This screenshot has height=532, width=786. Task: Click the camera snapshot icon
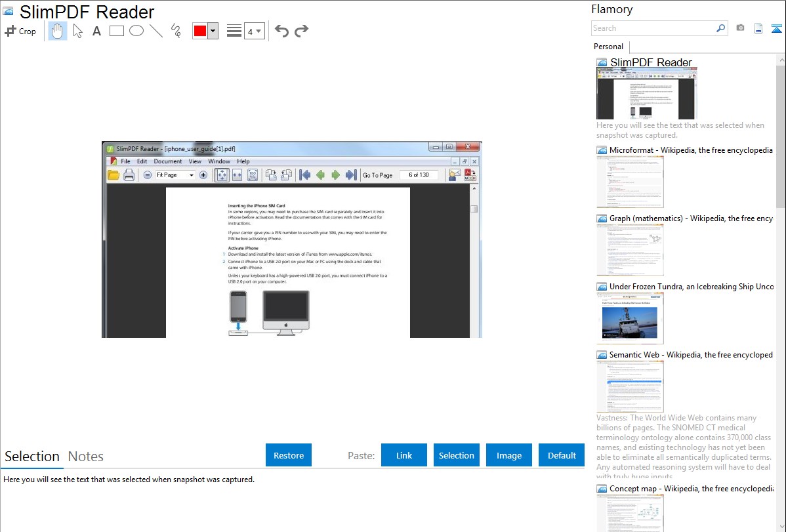(740, 28)
